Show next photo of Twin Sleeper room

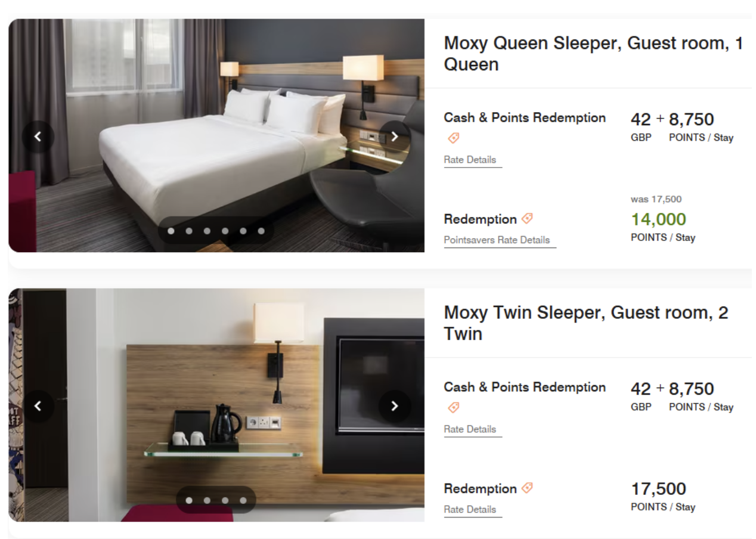click(x=395, y=406)
